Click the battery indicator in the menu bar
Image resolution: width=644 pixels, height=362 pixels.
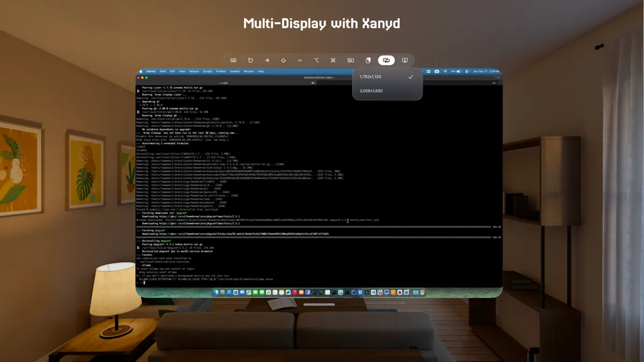[x=458, y=71]
